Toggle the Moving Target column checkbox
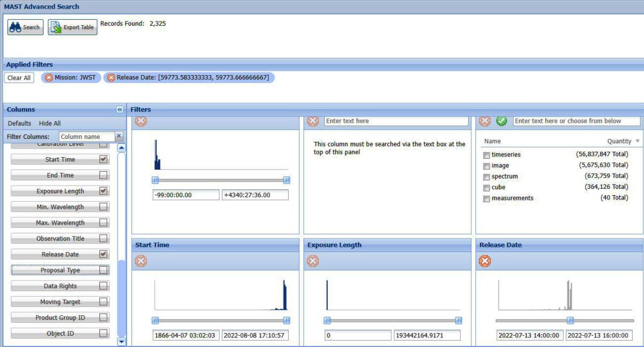This screenshot has width=644, height=347. [104, 302]
